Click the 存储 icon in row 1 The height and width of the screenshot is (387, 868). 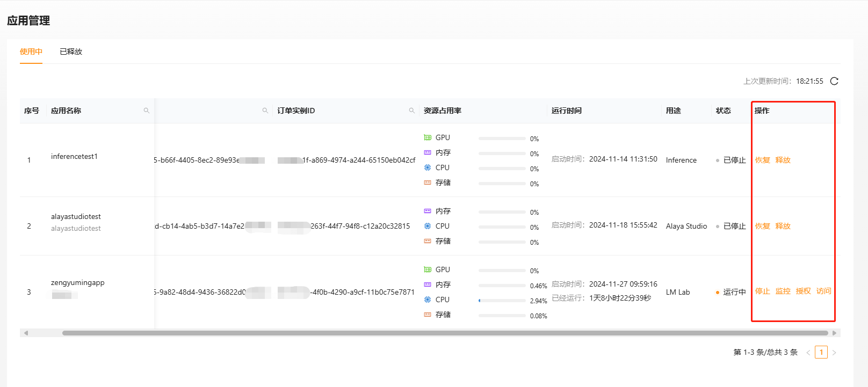click(x=428, y=182)
